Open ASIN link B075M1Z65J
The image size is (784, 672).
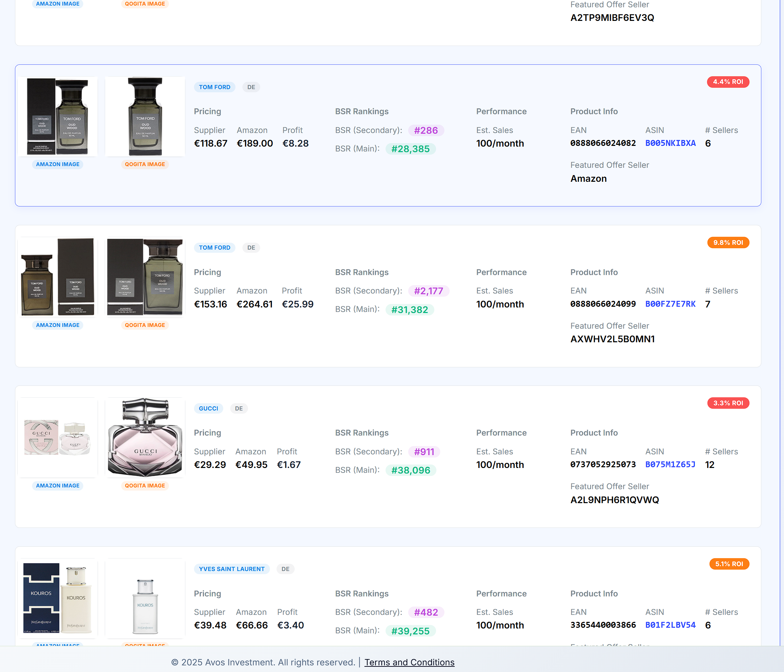point(670,464)
